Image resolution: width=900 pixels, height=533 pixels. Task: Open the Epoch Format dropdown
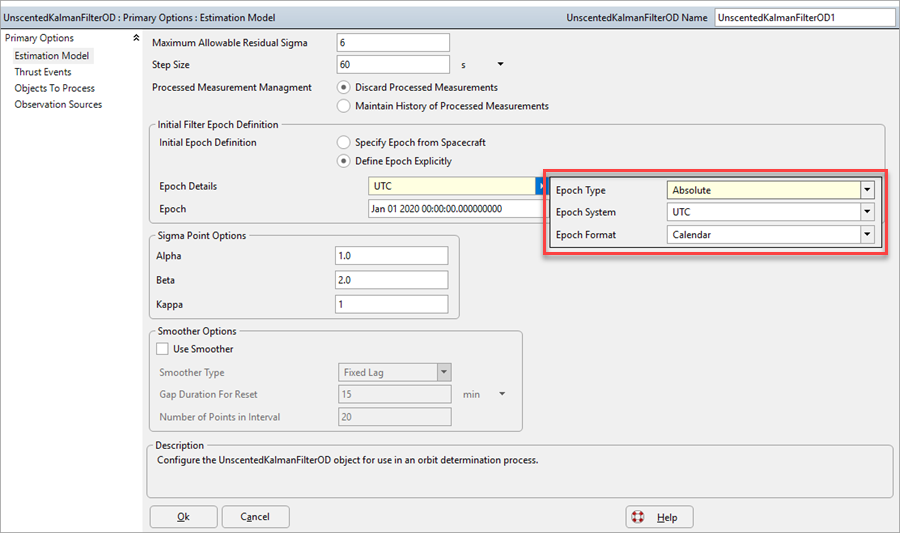(867, 234)
